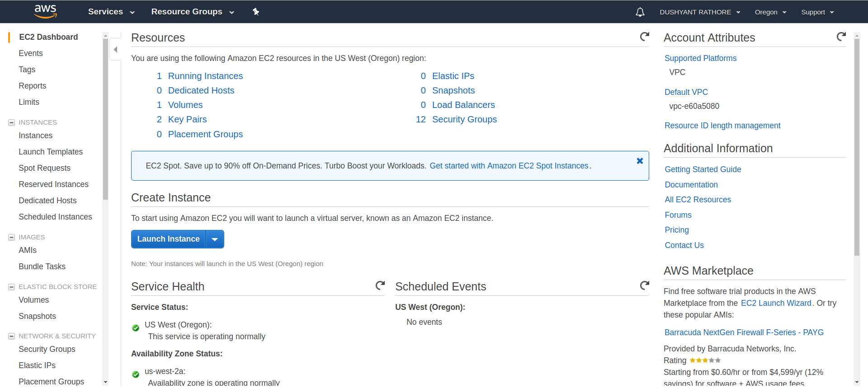This screenshot has width=868, height=388.
Task: Open the Services dropdown menu
Action: pyautogui.click(x=111, y=12)
